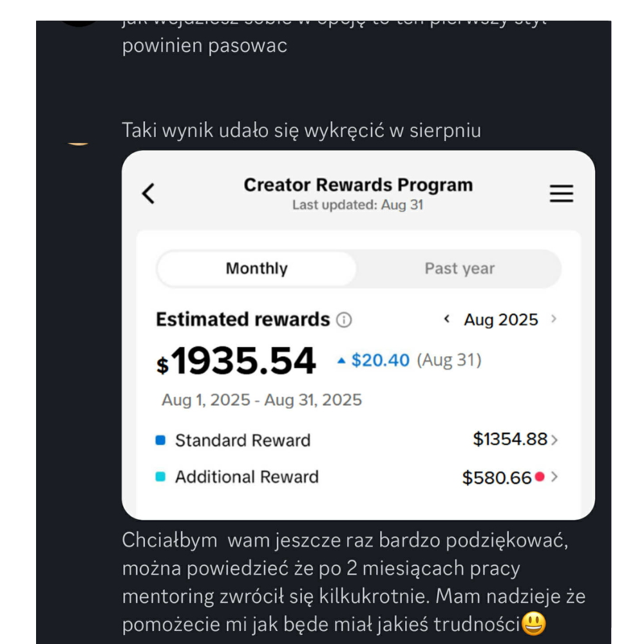Click the Creator Rewards Program title
Viewport: 644px width, 644px height.
pos(358,185)
